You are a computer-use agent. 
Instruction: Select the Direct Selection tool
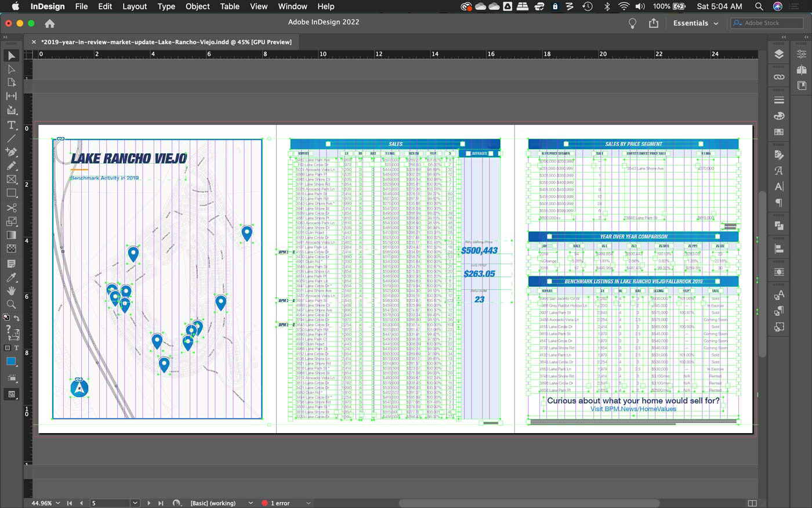pyautogui.click(x=11, y=69)
